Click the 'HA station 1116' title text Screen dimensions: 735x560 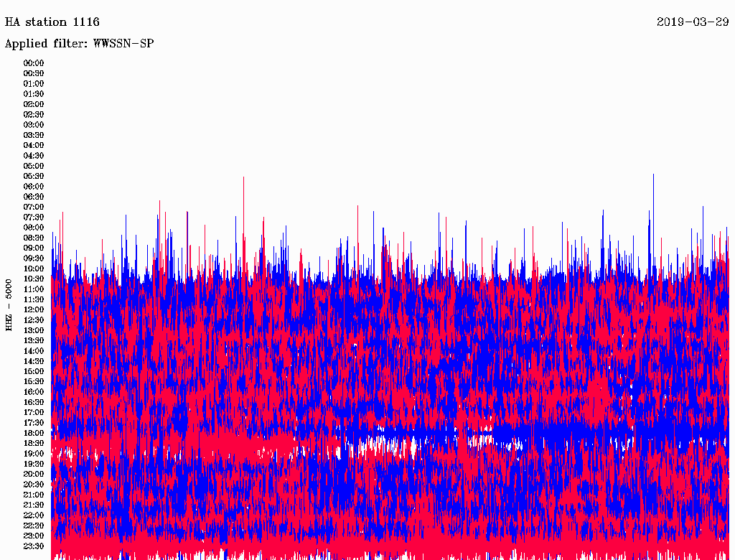tap(52, 22)
